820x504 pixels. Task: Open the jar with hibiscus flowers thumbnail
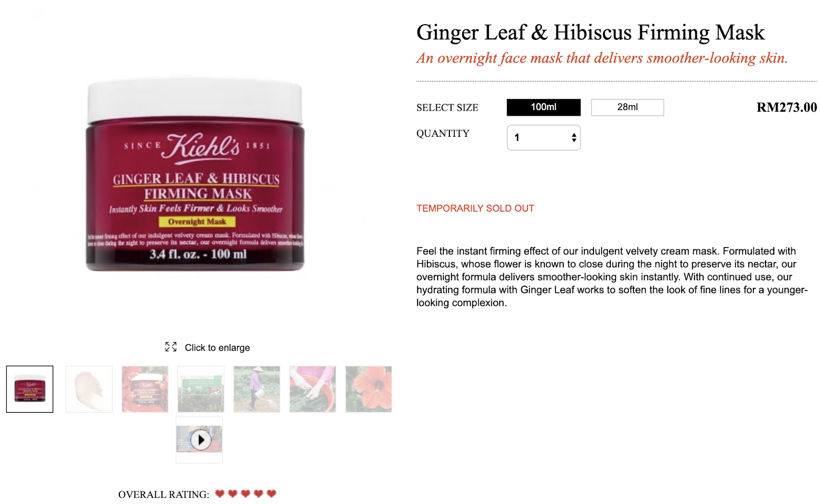click(x=145, y=389)
